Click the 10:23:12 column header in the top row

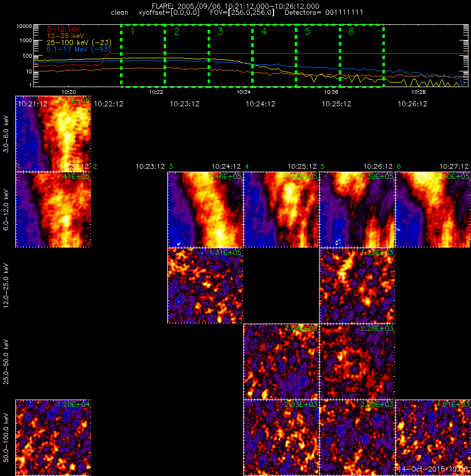pos(185,104)
